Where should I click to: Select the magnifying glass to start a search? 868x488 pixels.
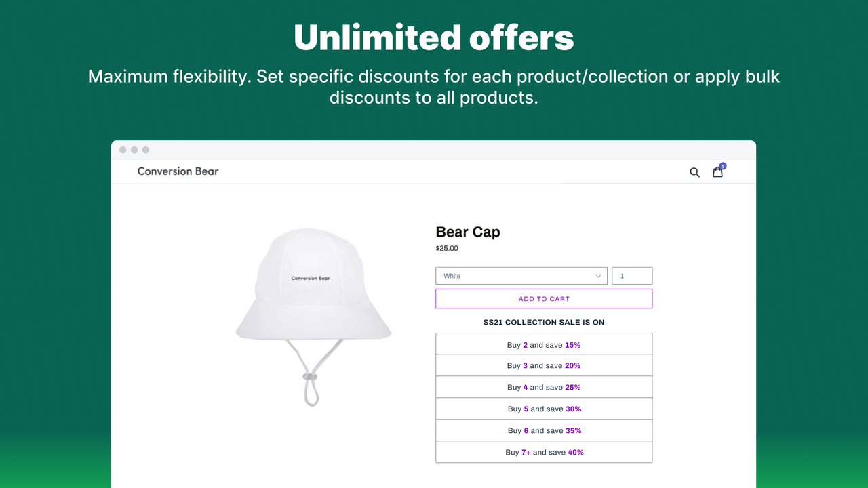pos(694,171)
